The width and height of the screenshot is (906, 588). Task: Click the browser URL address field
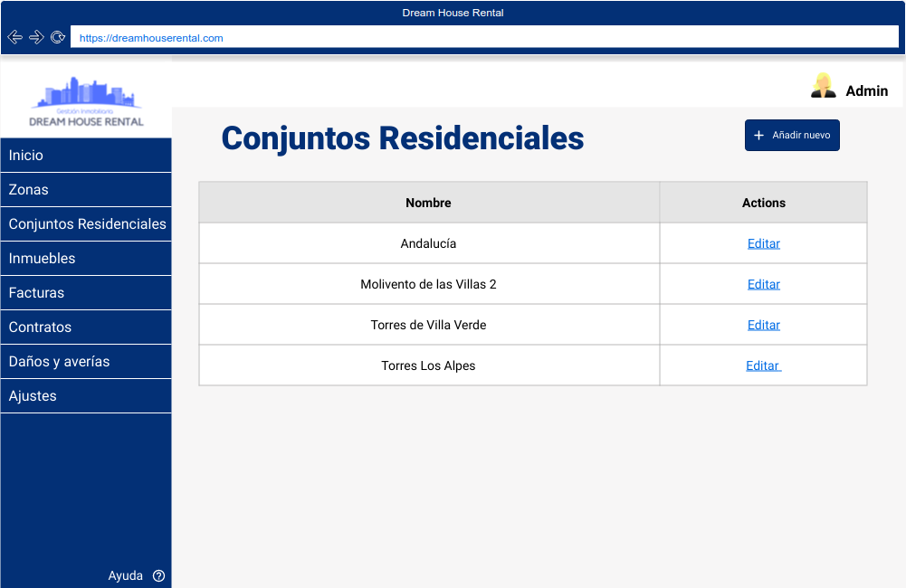tap(483, 38)
